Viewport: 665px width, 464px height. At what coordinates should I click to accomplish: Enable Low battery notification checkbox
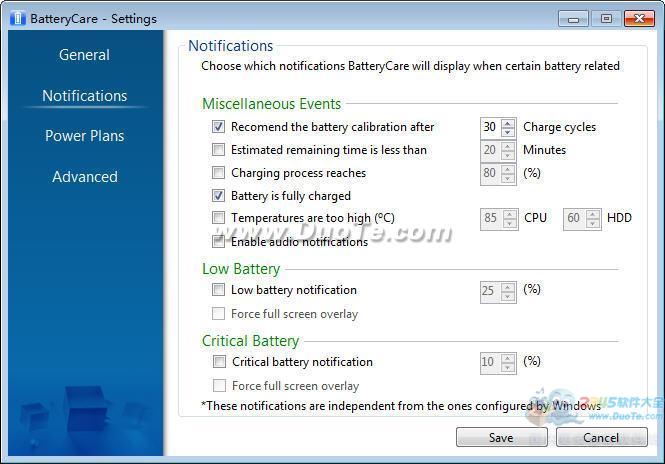click(218, 290)
